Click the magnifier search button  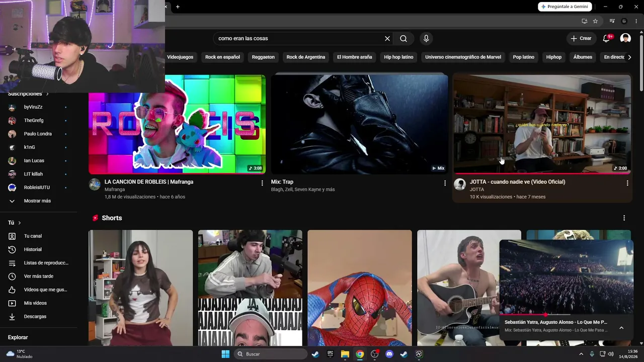[x=404, y=39]
